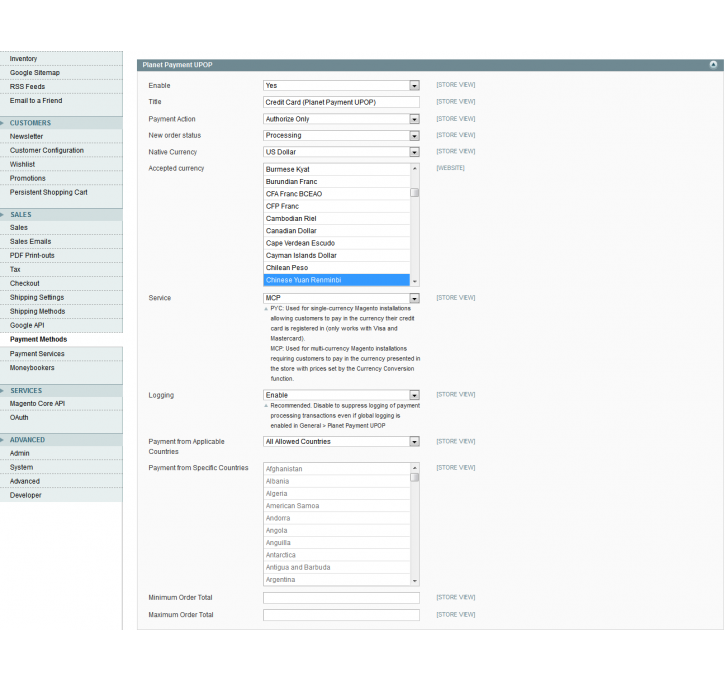Open Google Sitemap configuration tab
Screen dimensions: 725x680
pos(61,73)
